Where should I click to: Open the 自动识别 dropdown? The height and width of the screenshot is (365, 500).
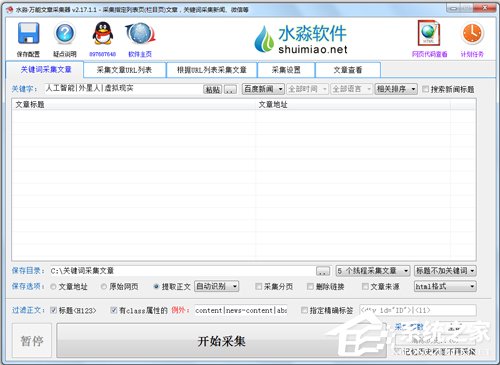pyautogui.click(x=217, y=286)
